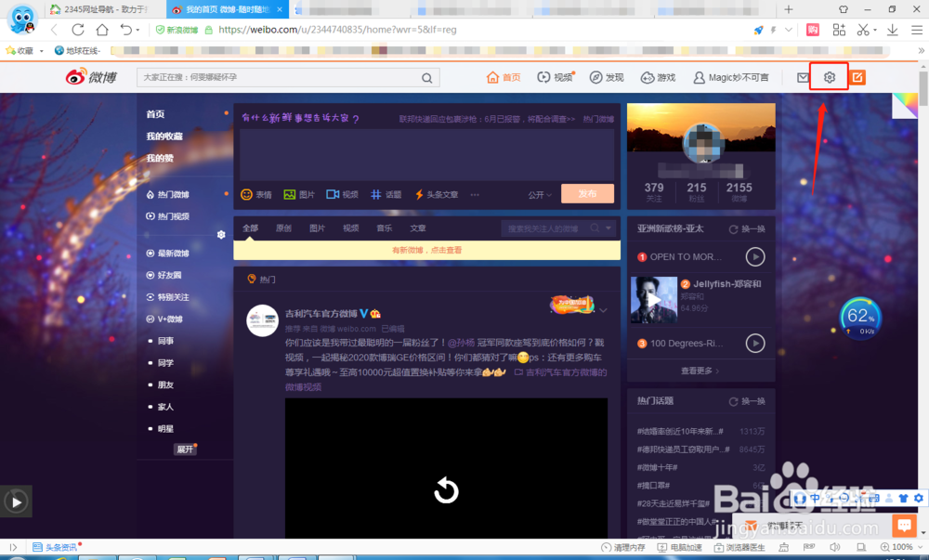Open the messages envelope icon
Image resolution: width=929 pixels, height=560 pixels.
(x=803, y=78)
